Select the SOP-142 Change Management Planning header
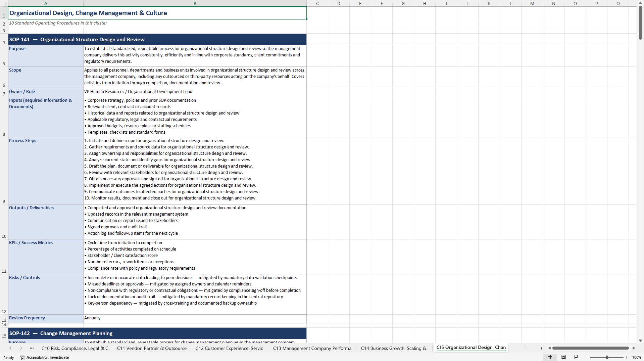 (x=157, y=333)
